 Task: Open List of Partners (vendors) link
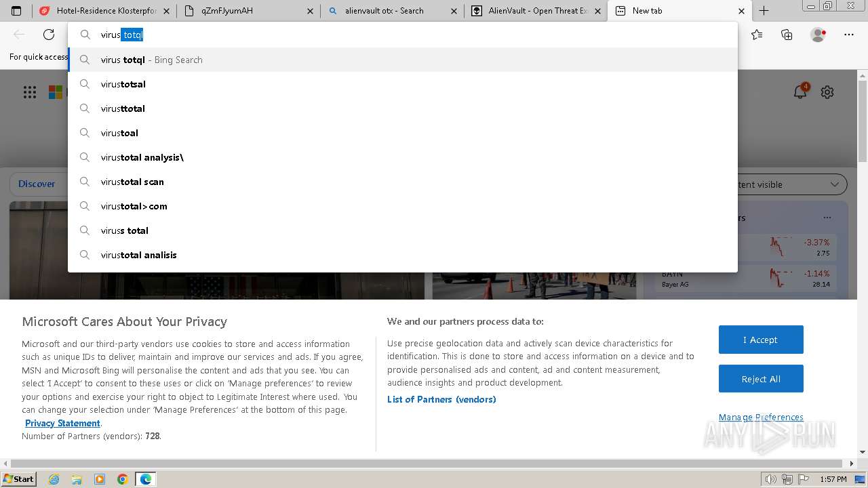click(x=441, y=399)
